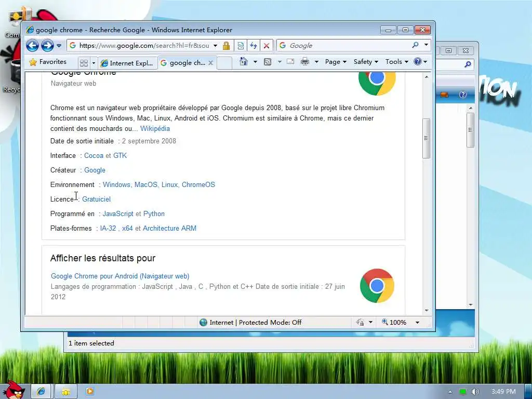Click the URL address field

coord(144,46)
